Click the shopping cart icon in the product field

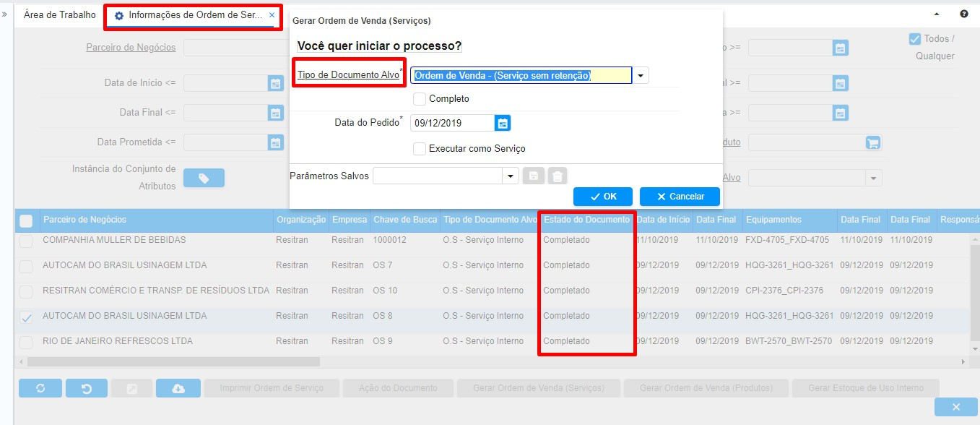pos(873,142)
